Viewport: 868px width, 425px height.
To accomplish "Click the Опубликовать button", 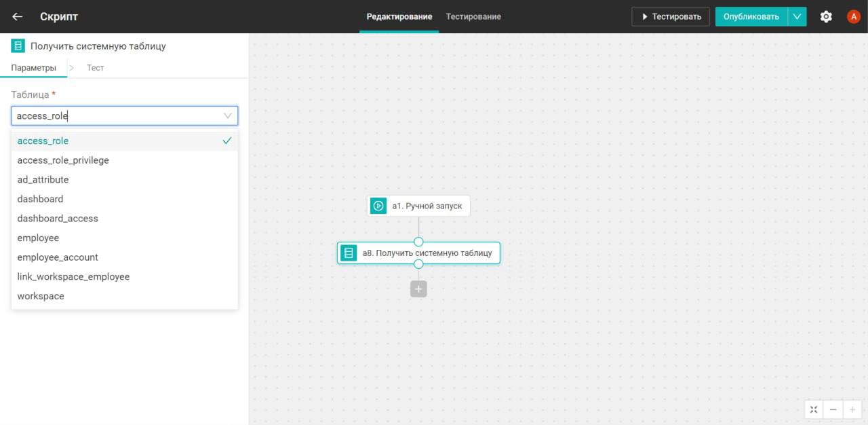I will click(751, 16).
